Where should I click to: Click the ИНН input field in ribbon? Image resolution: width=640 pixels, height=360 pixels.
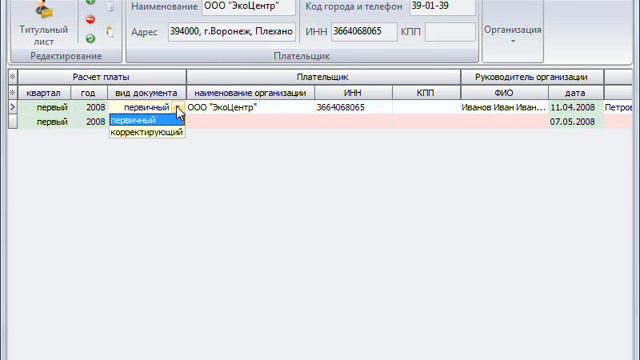364,31
